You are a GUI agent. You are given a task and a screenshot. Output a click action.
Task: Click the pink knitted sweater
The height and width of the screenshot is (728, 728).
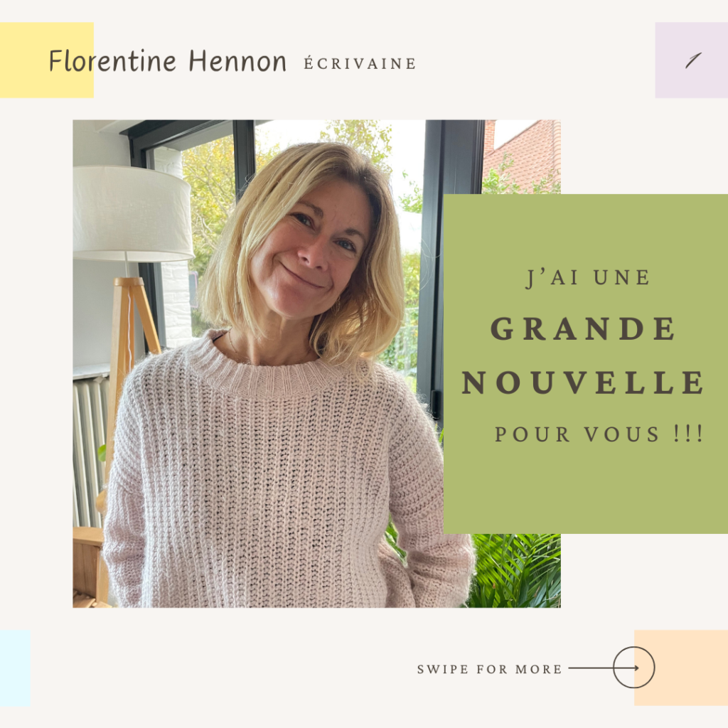[279, 483]
